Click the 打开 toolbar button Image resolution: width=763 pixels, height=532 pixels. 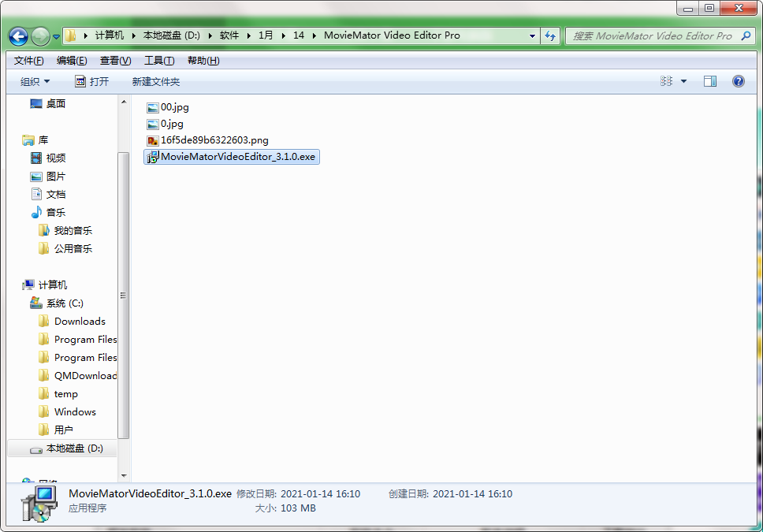pos(92,81)
